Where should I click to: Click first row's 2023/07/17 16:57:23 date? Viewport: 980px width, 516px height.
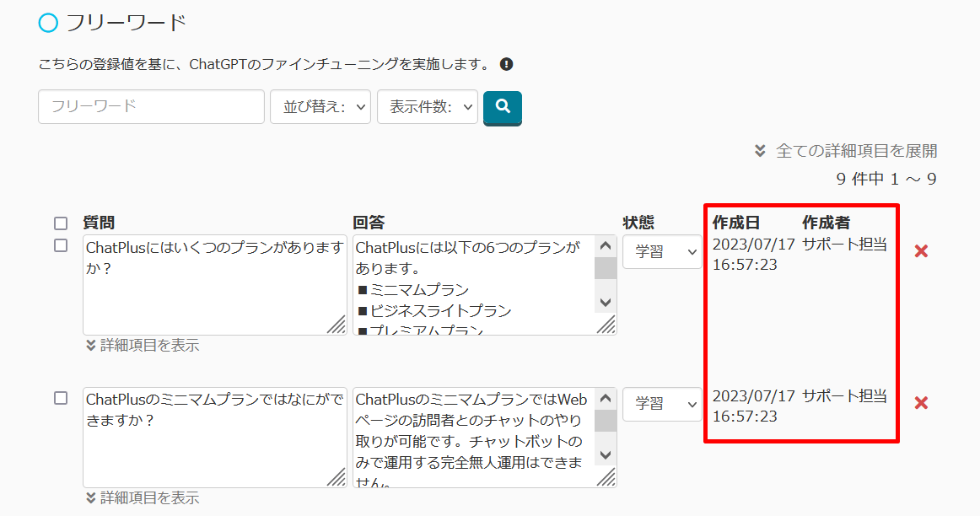click(754, 255)
